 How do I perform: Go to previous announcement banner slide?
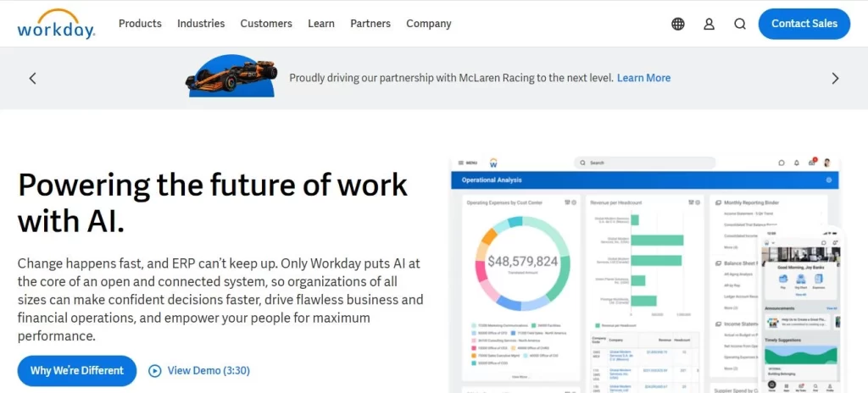click(x=33, y=78)
